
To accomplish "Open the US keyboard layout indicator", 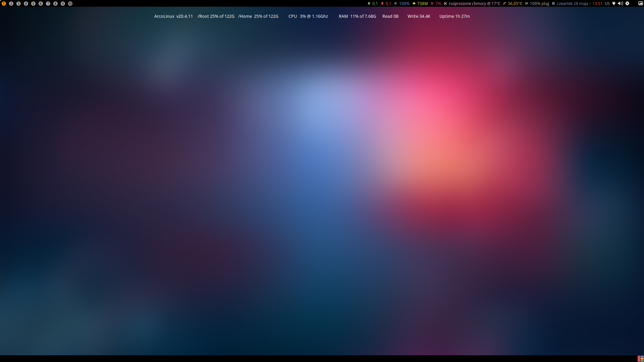I will 607,4.
